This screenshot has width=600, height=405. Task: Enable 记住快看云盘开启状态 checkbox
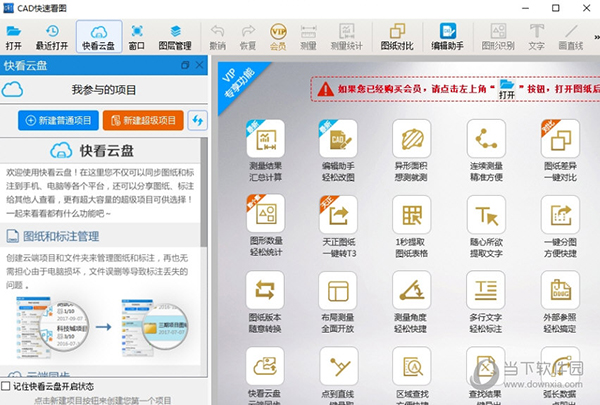pos(5,386)
